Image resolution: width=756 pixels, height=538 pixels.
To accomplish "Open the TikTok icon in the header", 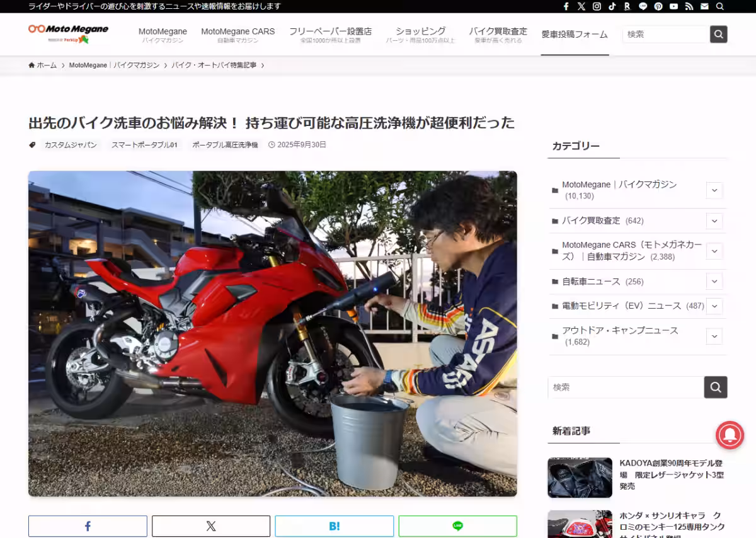I will pyautogui.click(x=612, y=6).
